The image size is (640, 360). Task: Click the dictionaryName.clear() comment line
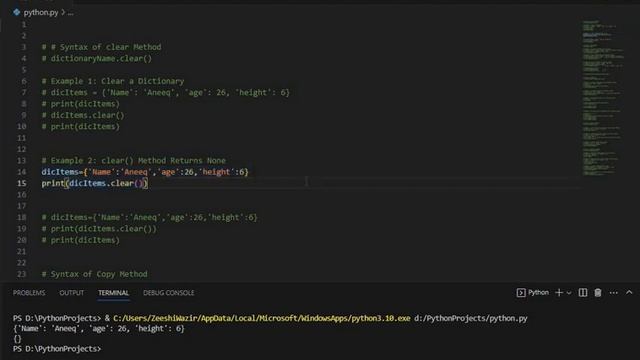coord(97,58)
